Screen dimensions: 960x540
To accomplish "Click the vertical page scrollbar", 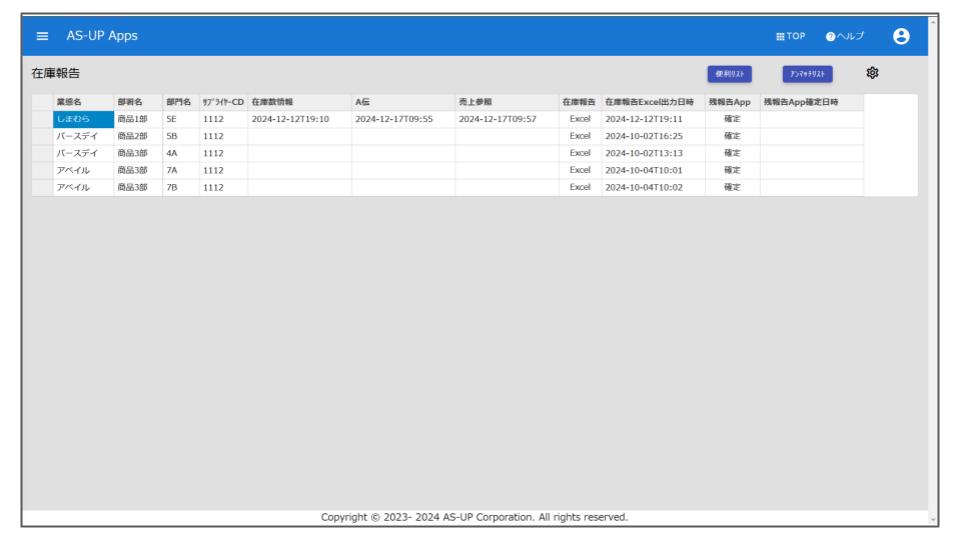I will click(934, 270).
